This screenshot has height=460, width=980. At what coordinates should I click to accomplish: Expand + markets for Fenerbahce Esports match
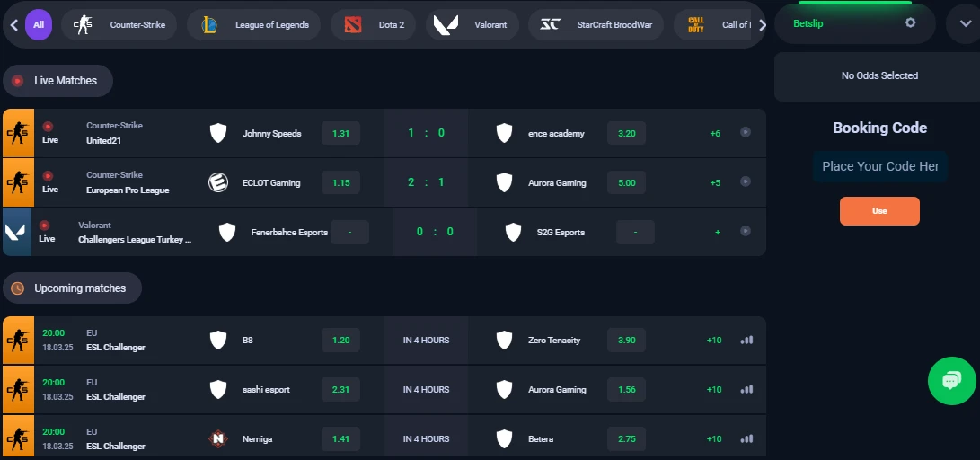(718, 232)
